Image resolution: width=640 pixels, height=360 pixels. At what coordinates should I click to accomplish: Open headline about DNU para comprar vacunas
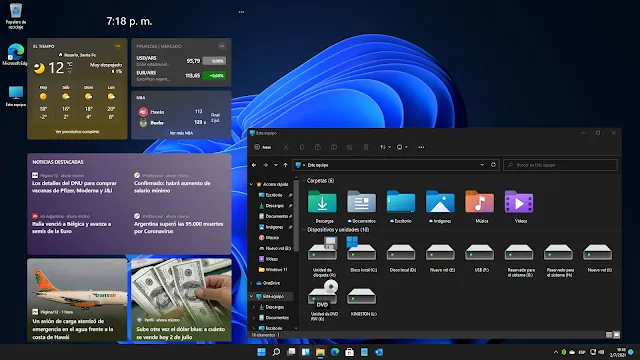coord(74,187)
